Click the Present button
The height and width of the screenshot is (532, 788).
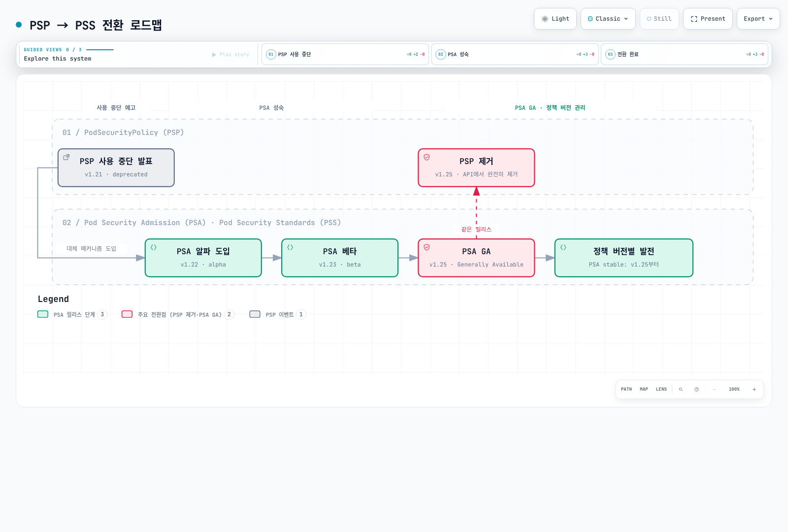(x=708, y=19)
